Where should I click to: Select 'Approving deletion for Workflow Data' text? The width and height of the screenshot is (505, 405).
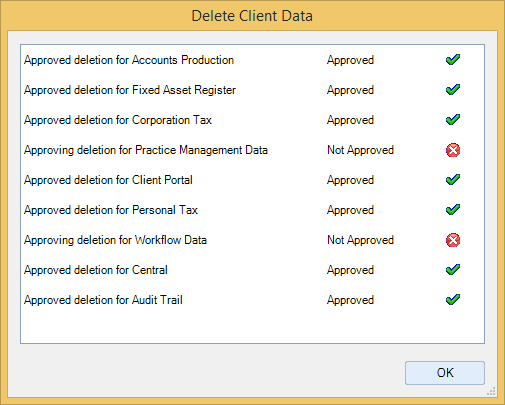(115, 240)
